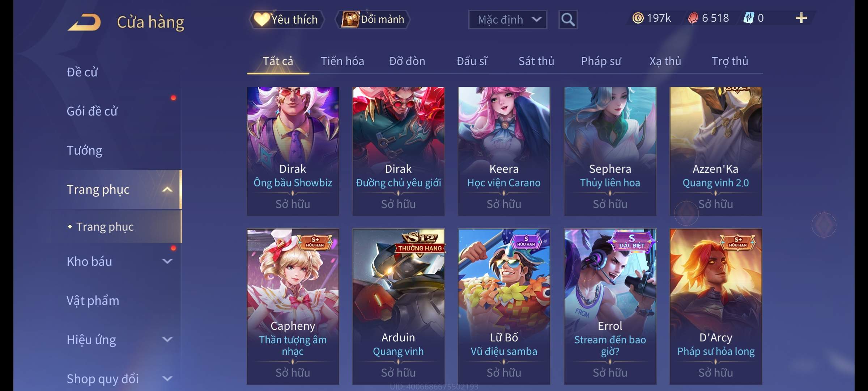
Task: Select the Tiến hóa tab
Action: point(342,61)
